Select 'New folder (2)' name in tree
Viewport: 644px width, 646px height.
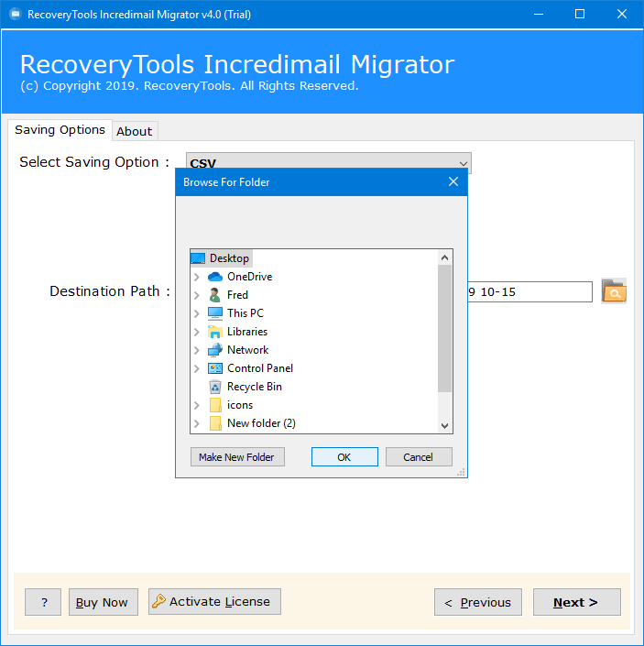coord(261,423)
